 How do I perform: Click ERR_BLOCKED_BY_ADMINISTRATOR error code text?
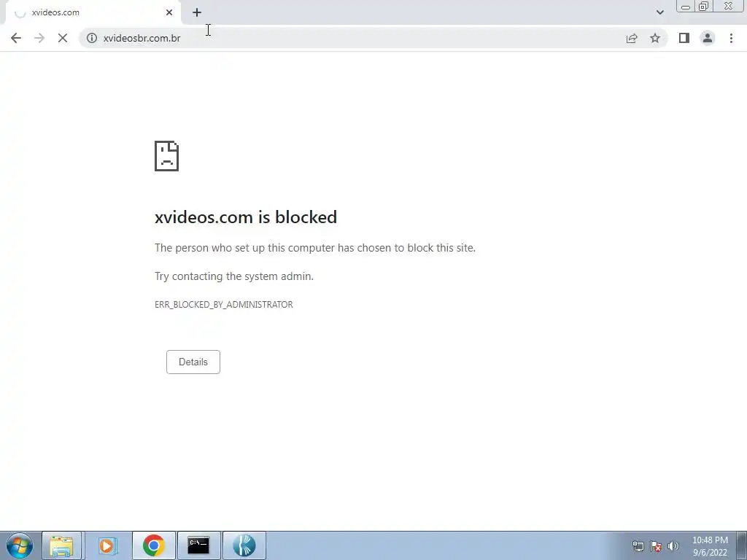pos(224,305)
